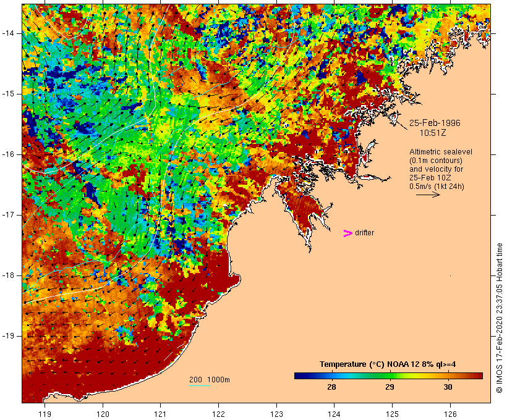Click longitude axis label 125
Viewport: 507px width, 420px height.
click(392, 414)
